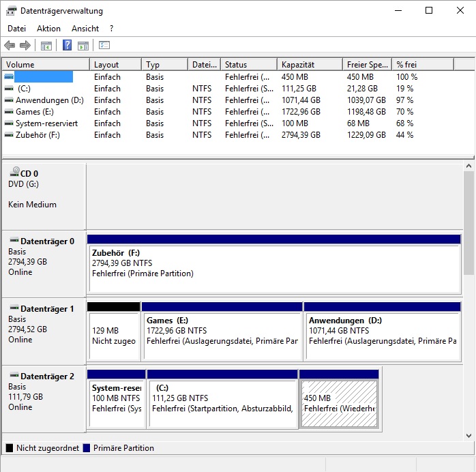Image resolution: width=476 pixels, height=472 pixels.
Task: Sort by the Typ column header
Action: [165, 65]
